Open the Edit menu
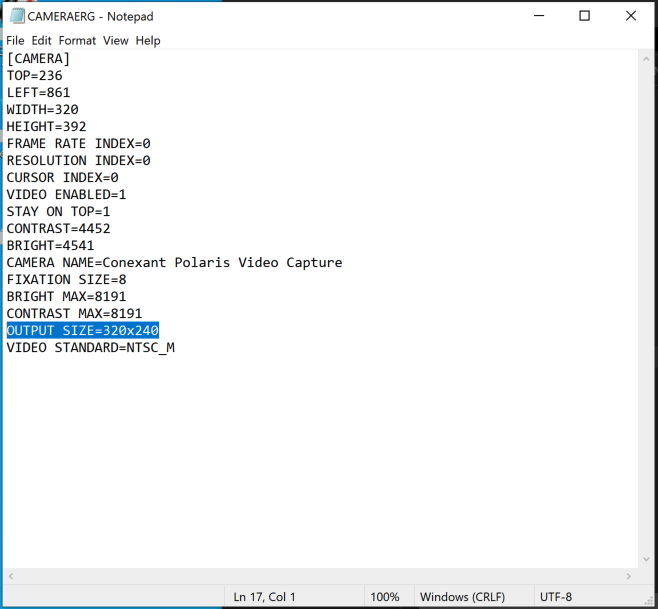This screenshot has width=658, height=609. 42,41
